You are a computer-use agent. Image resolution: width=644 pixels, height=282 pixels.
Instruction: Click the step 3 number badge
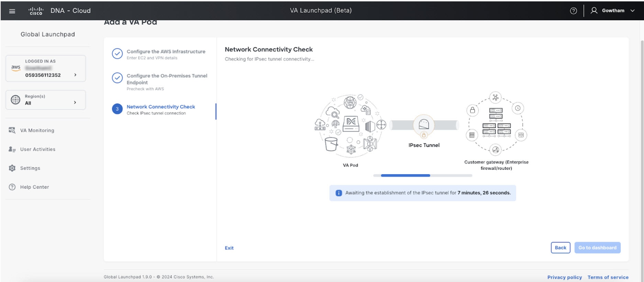click(117, 109)
